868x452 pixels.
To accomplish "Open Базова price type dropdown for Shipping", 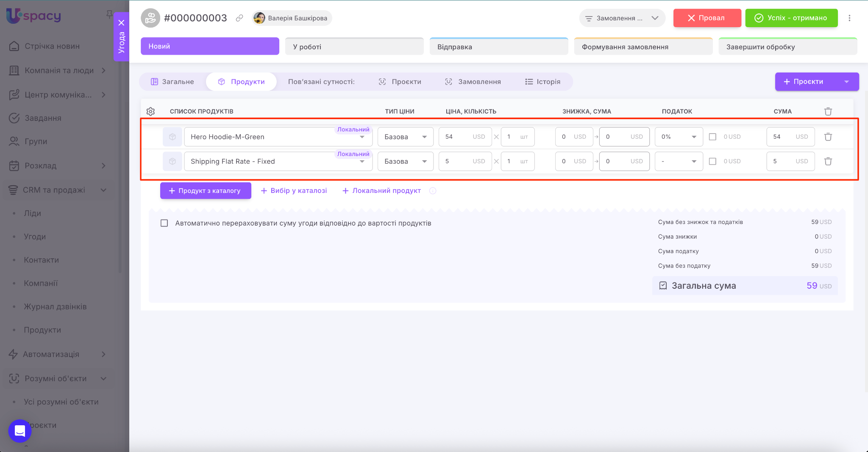I will [405, 162].
